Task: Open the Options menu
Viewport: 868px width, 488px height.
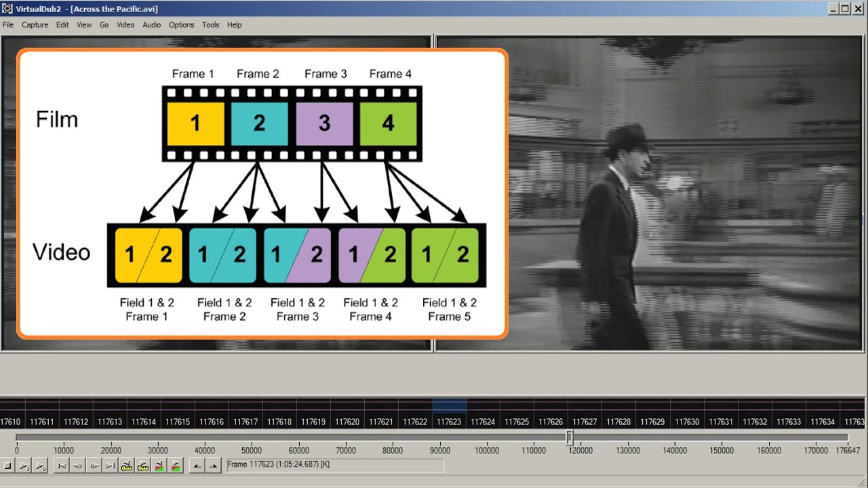Action: [x=182, y=24]
